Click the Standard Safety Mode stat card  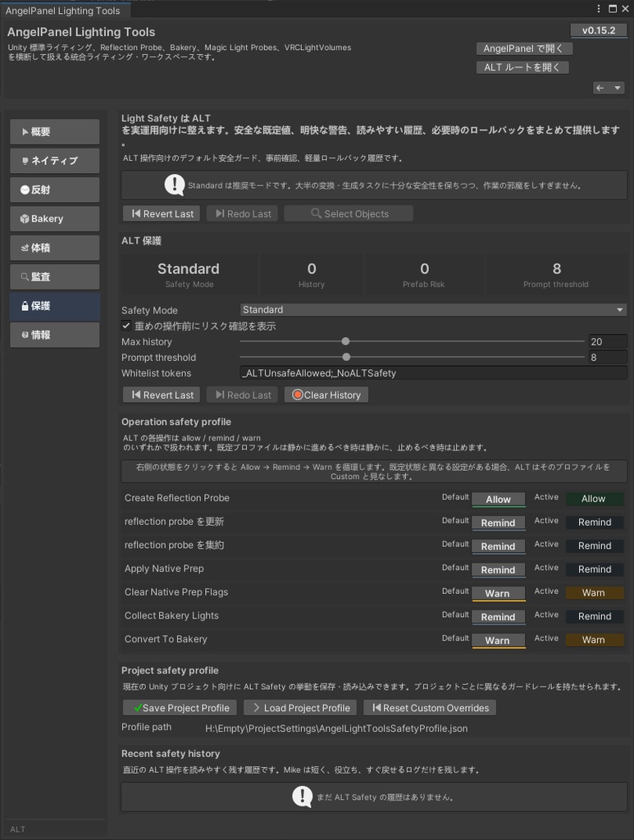tap(189, 274)
